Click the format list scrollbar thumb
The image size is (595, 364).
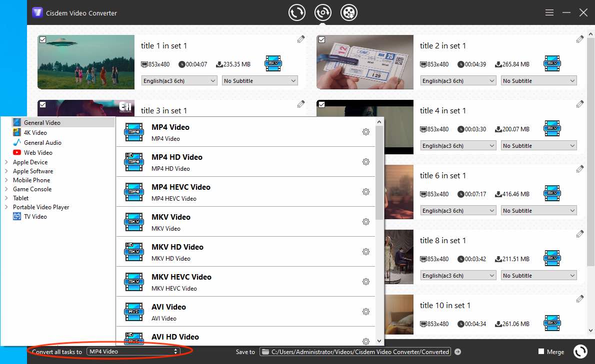click(379, 173)
